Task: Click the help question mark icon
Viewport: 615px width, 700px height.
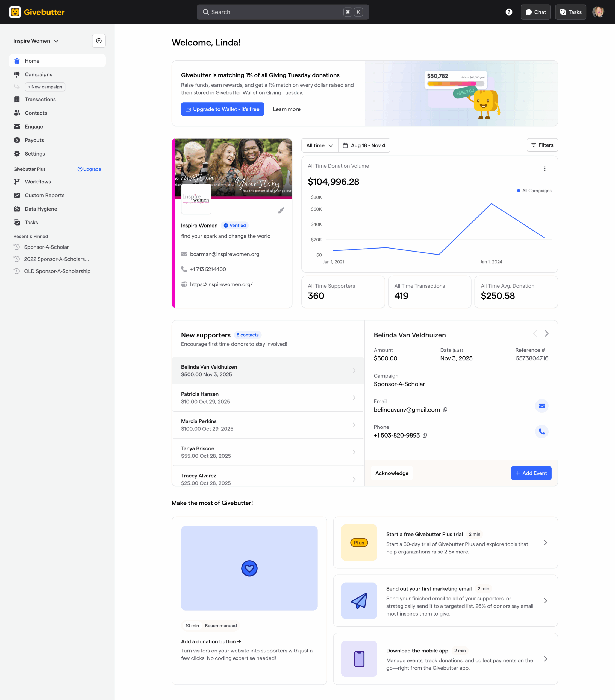Action: click(x=508, y=12)
